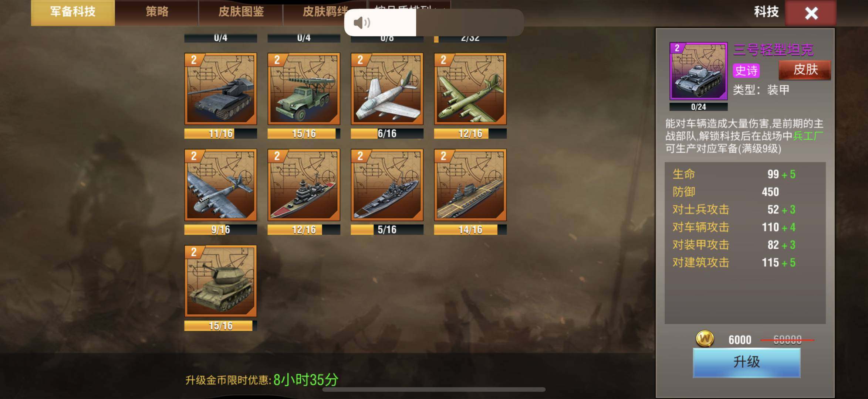Open the 皮肤图鉴 tab
The width and height of the screenshot is (868, 399).
click(241, 12)
